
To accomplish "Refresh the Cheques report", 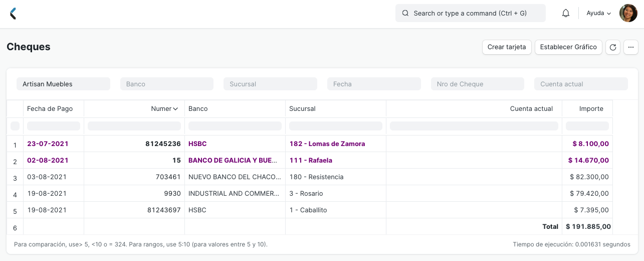I will (x=612, y=47).
